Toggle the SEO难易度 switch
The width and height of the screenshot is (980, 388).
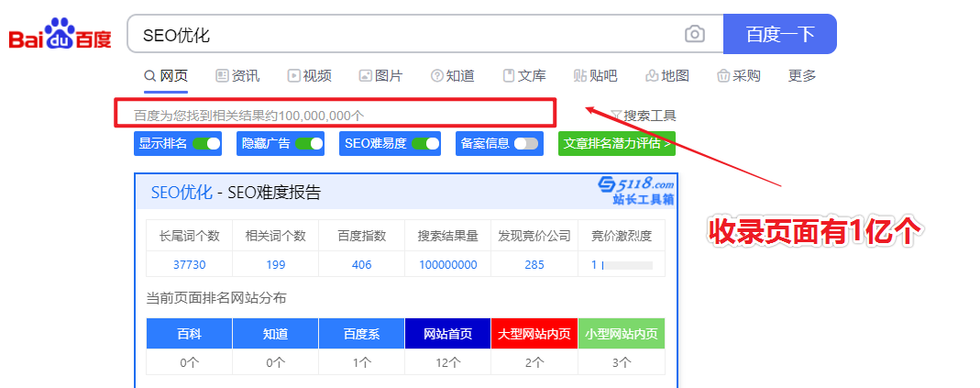(x=425, y=143)
